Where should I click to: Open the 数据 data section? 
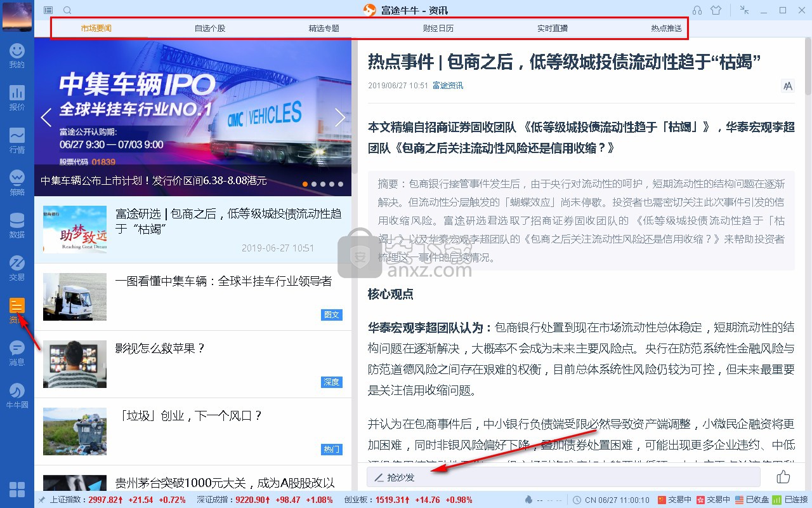tap(17, 225)
